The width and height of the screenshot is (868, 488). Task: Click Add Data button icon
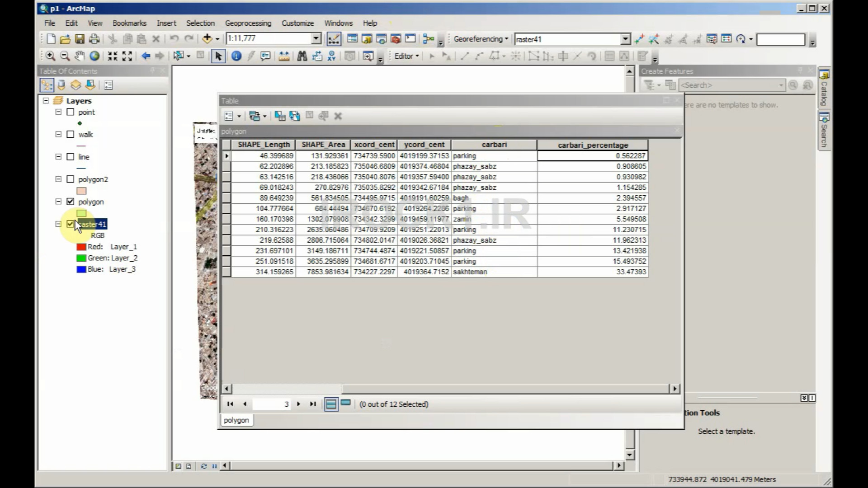[207, 39]
